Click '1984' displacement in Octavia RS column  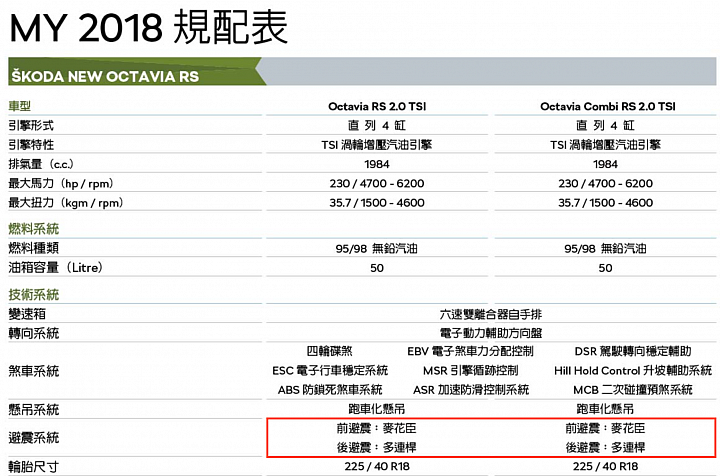pos(377,164)
